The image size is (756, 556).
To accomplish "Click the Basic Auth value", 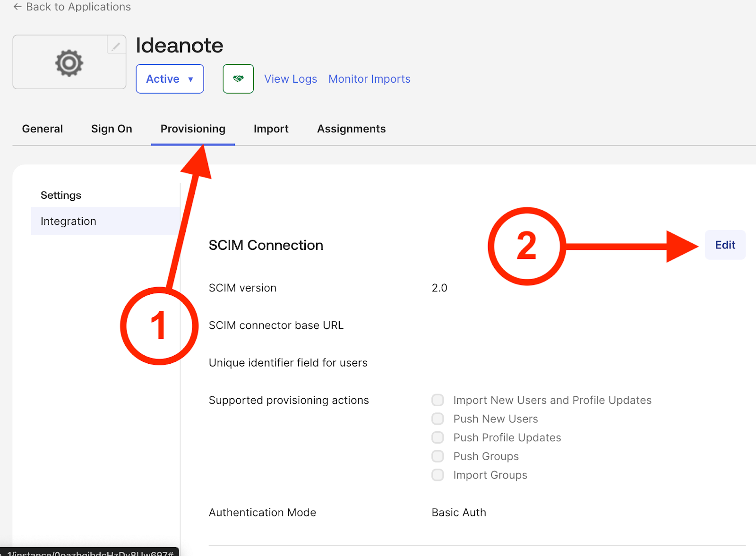I will 459,513.
